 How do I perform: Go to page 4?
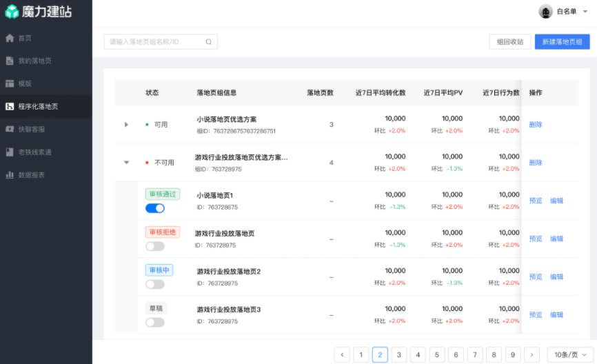[418, 355]
